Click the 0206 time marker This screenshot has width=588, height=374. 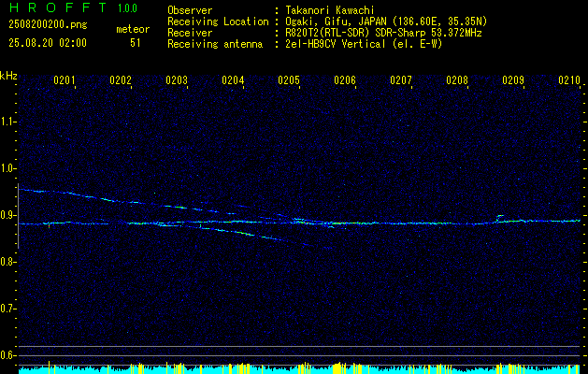tap(345, 80)
